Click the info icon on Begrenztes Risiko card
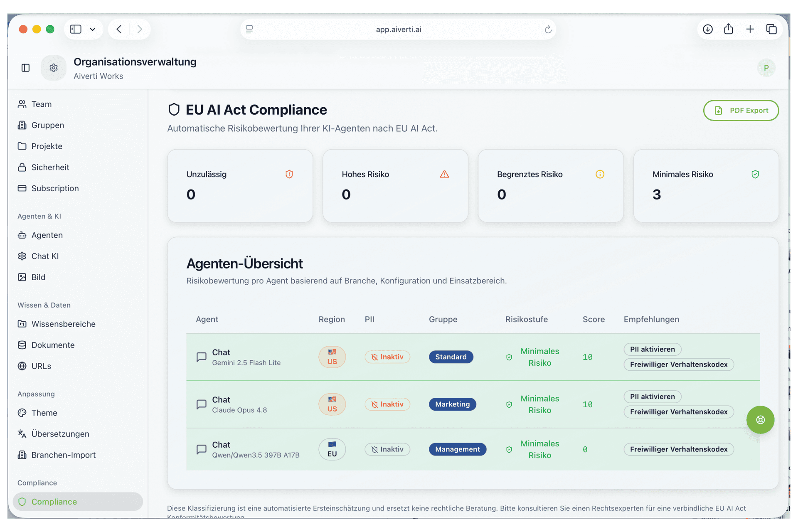The width and height of the screenshot is (798, 532). tap(600, 174)
